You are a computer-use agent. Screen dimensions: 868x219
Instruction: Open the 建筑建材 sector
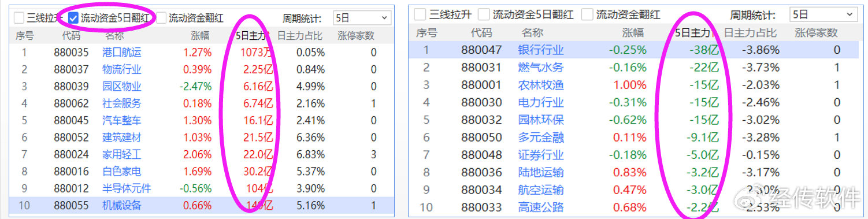tap(122, 138)
